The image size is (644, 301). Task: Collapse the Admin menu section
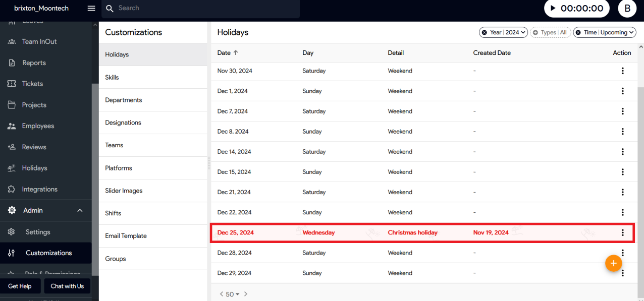(80, 210)
